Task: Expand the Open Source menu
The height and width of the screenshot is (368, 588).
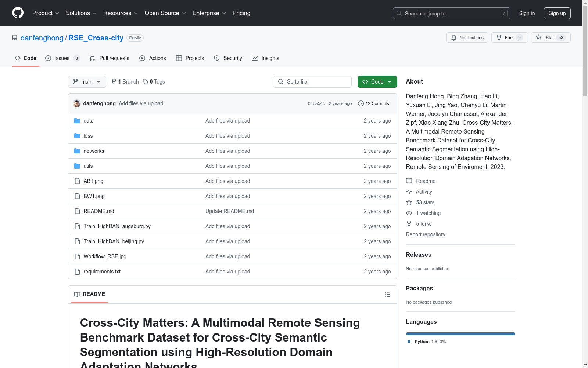Action: tap(165, 13)
